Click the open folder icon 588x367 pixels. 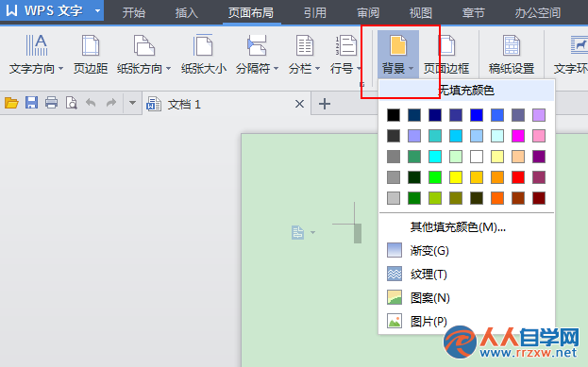(11, 102)
